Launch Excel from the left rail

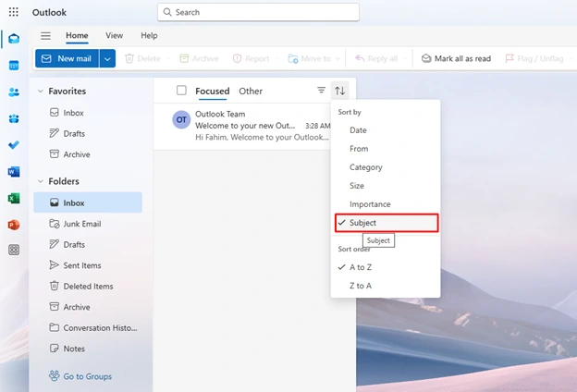click(x=14, y=198)
